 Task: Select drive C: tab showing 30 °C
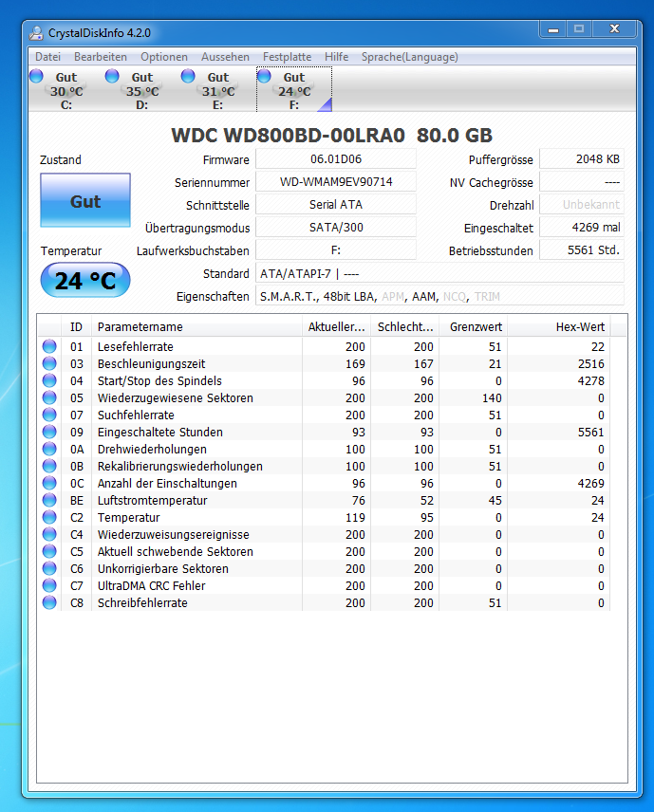66,90
